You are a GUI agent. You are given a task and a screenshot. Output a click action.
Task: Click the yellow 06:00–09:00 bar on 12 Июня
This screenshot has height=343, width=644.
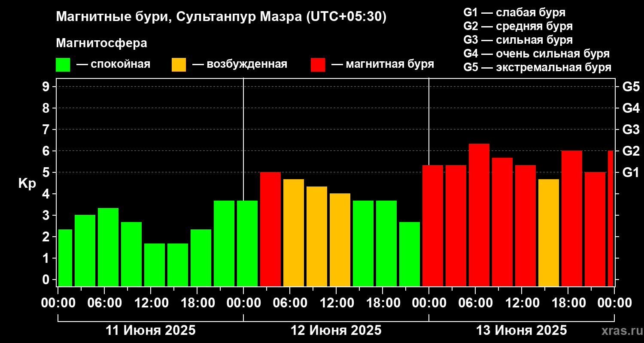click(x=294, y=232)
